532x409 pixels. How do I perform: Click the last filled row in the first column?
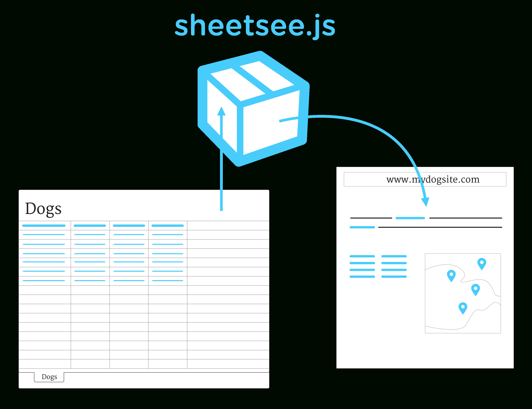tap(44, 281)
